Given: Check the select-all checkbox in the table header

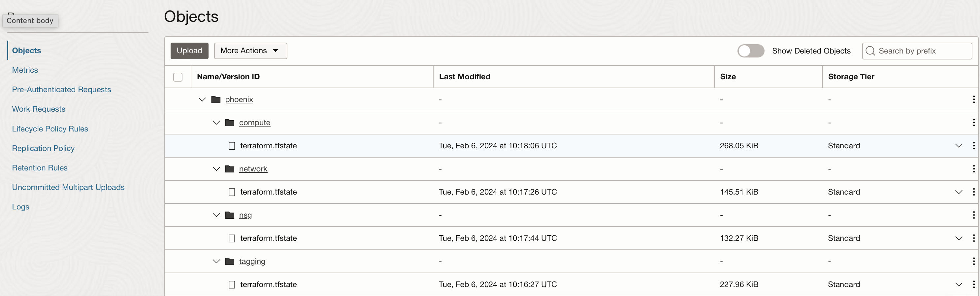Looking at the screenshot, I should click(x=178, y=77).
